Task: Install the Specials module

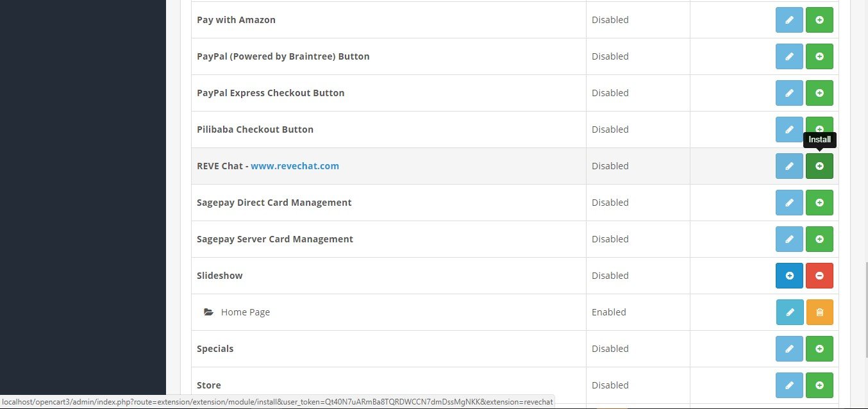Action: point(819,349)
